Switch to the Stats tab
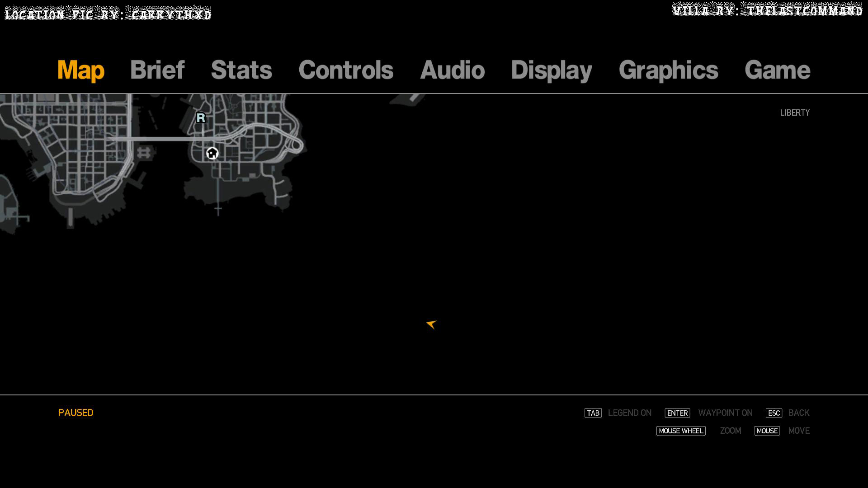 pos(241,70)
